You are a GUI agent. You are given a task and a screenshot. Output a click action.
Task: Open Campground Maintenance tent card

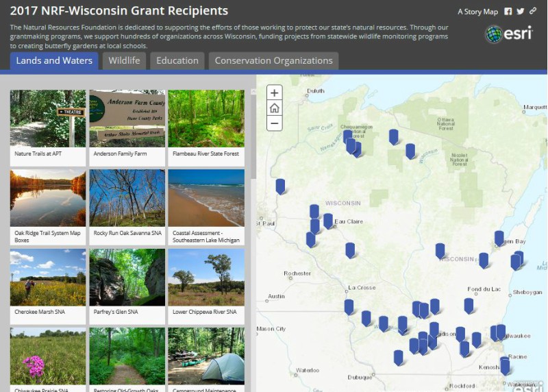pyautogui.click(x=206, y=360)
